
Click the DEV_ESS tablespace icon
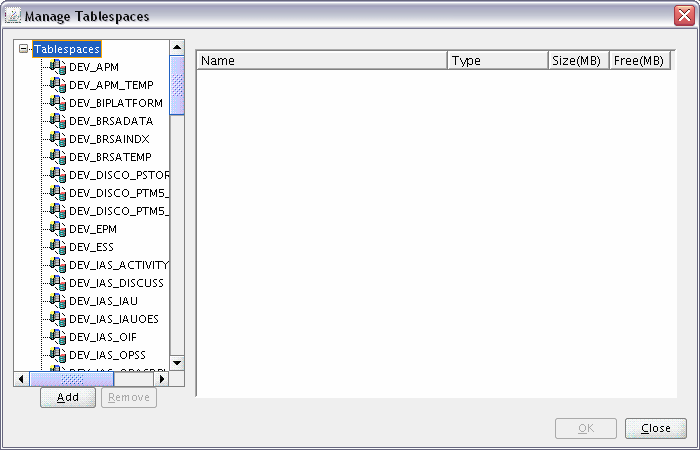[x=58, y=247]
